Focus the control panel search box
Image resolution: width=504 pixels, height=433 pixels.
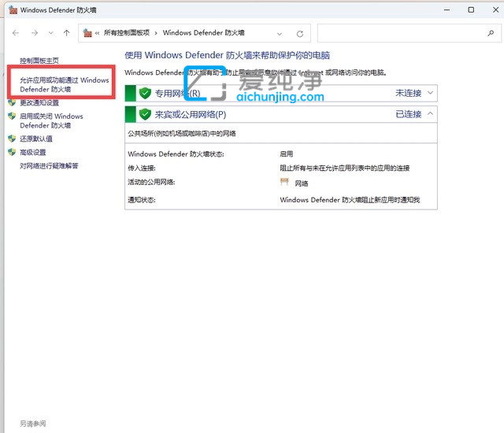(x=409, y=33)
